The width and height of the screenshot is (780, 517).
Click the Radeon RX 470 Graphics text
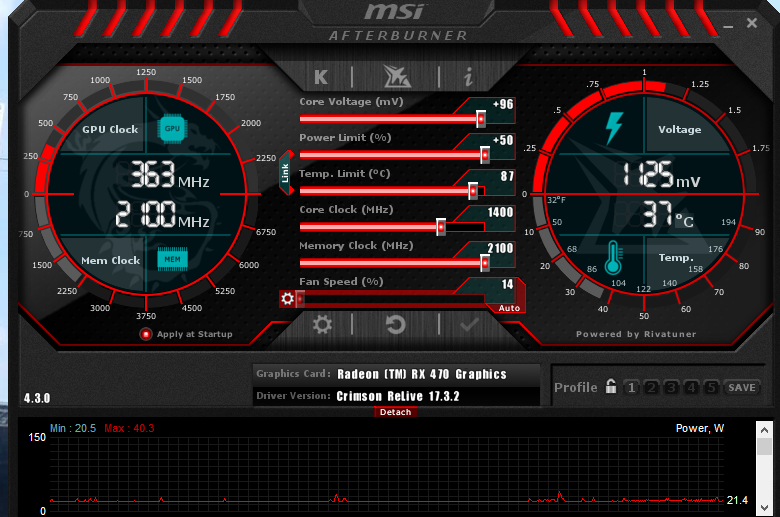click(x=422, y=374)
